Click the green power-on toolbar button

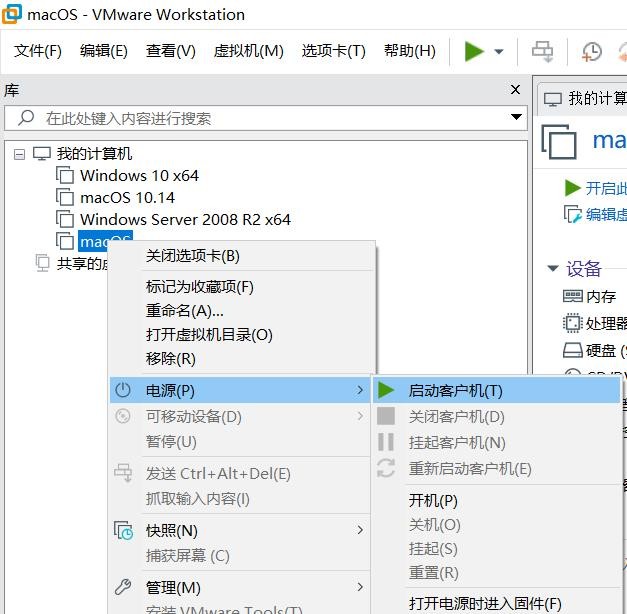(474, 51)
